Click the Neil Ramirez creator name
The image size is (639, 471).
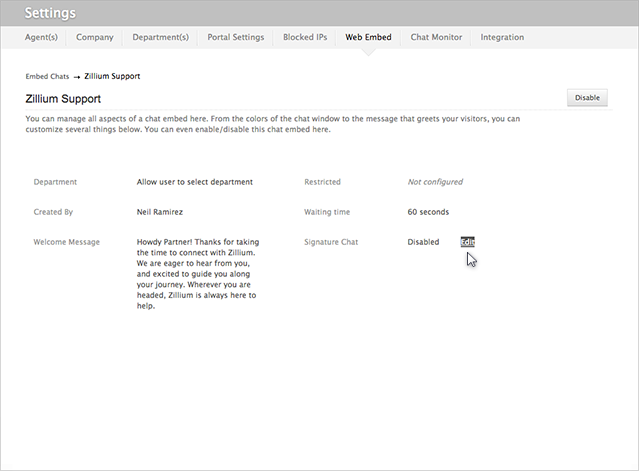point(160,212)
